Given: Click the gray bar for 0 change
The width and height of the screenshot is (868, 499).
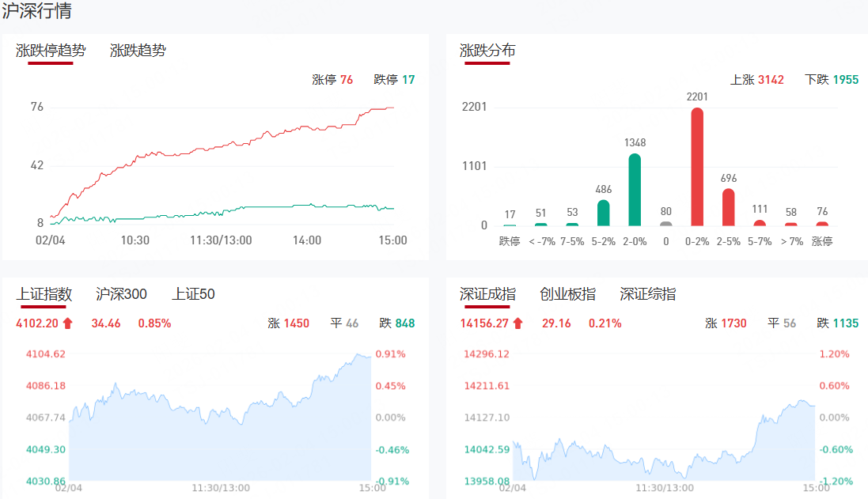Looking at the screenshot, I should [x=666, y=224].
